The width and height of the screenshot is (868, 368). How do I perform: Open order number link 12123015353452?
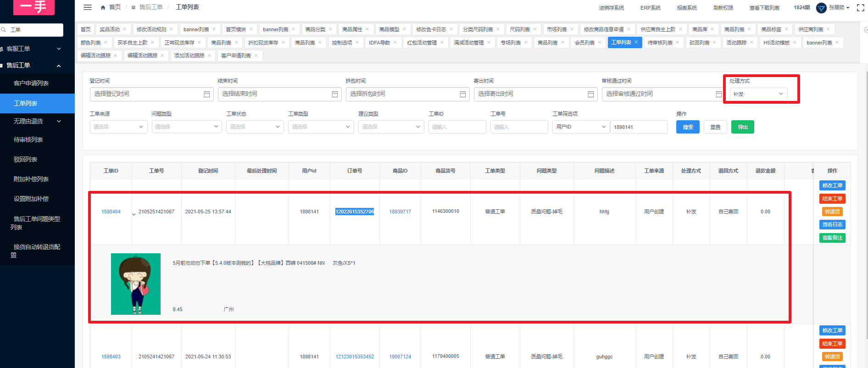pos(355,357)
